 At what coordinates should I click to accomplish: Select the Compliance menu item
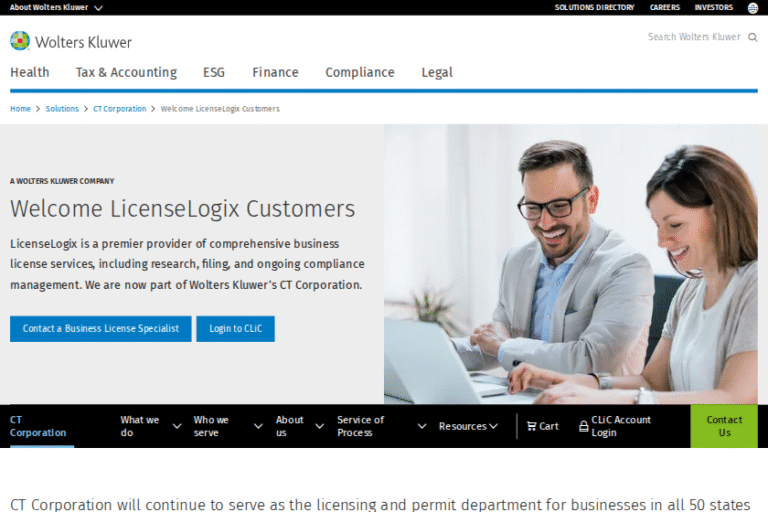point(360,73)
